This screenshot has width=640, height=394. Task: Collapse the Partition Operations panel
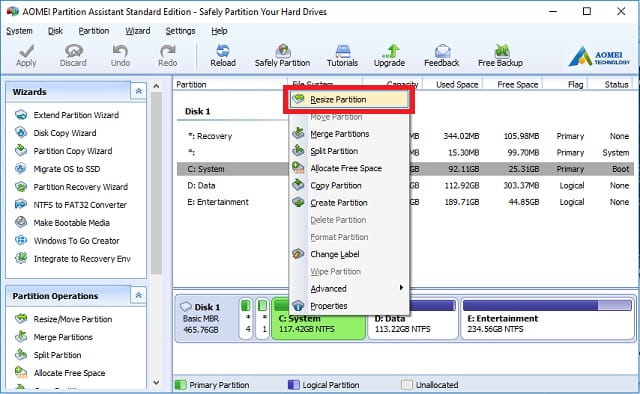(138, 295)
